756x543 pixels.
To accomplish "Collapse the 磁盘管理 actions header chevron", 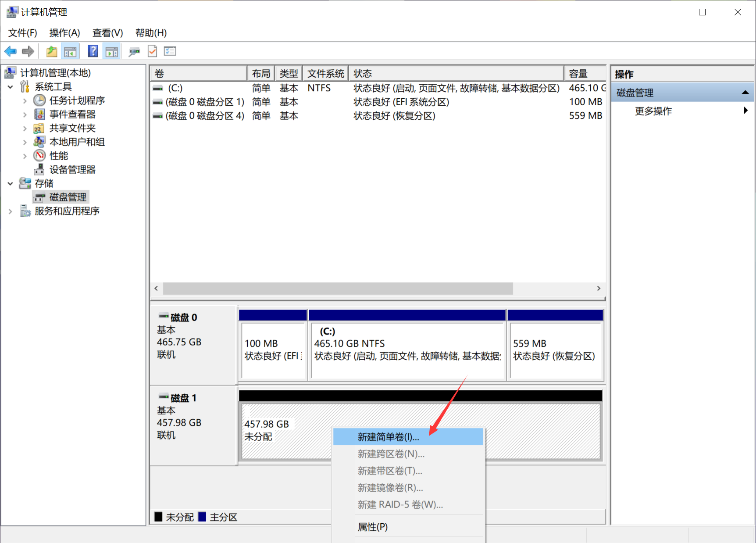I will click(x=746, y=92).
